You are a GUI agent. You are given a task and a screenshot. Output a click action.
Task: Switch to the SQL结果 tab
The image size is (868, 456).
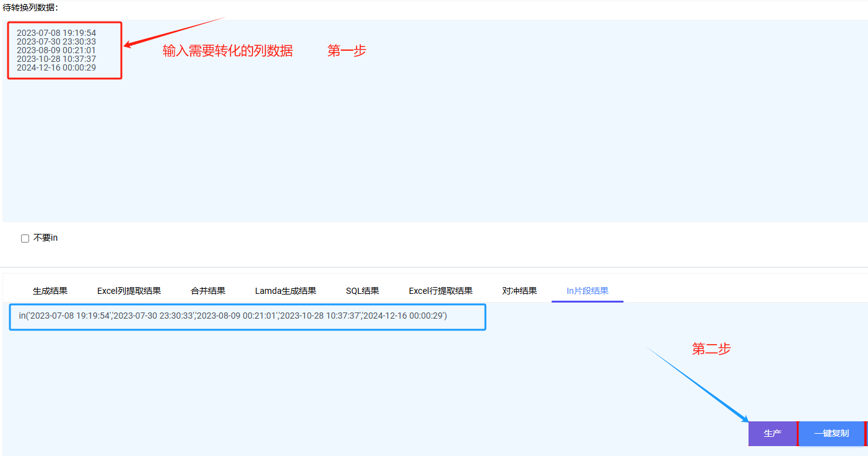click(x=362, y=291)
